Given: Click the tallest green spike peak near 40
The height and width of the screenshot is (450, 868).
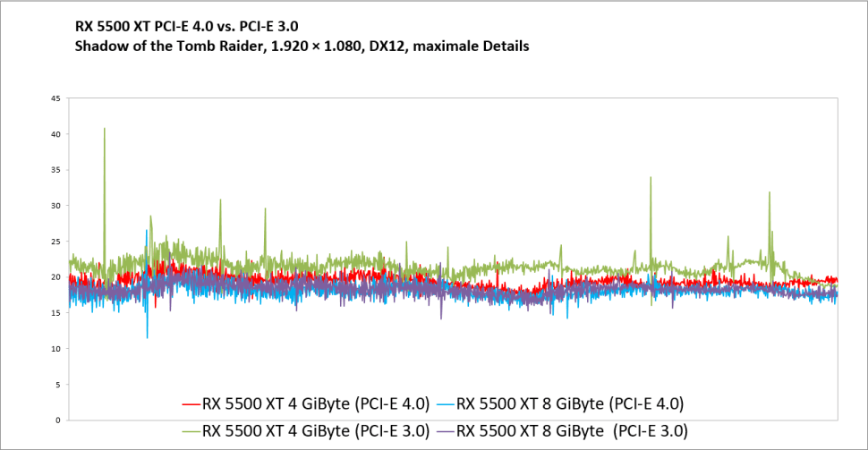Looking at the screenshot, I should tap(105, 129).
